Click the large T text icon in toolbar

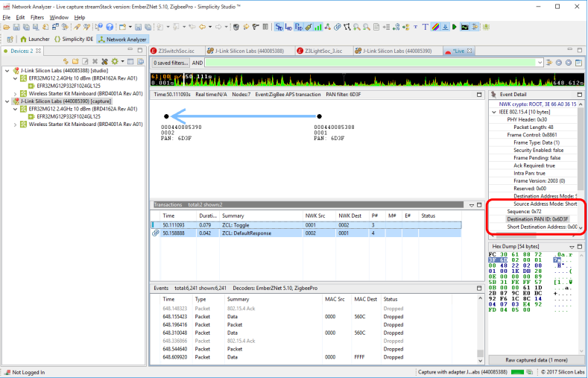click(426, 27)
